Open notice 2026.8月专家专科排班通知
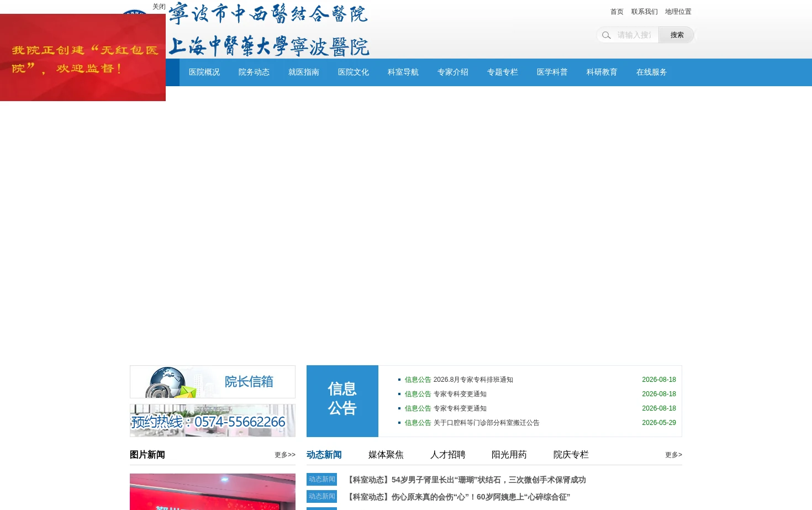The width and height of the screenshot is (812, 510). [473, 380]
